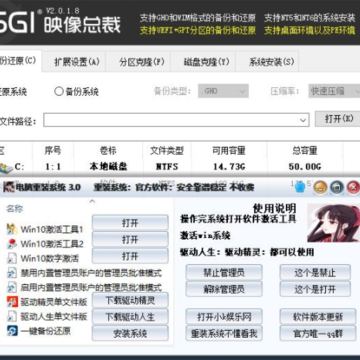Click the 重装系统不懂看我 button
The height and width of the screenshot is (360, 360).
[x=224, y=333]
